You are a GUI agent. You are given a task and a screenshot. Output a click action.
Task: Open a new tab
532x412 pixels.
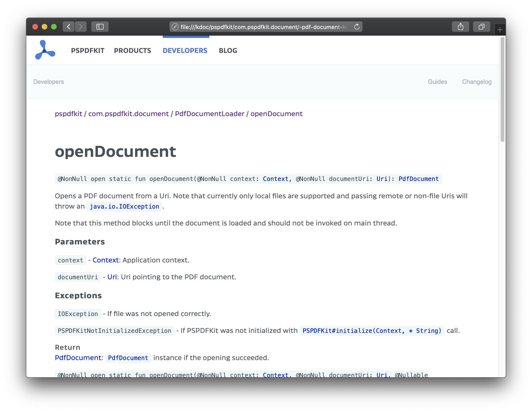click(x=500, y=29)
